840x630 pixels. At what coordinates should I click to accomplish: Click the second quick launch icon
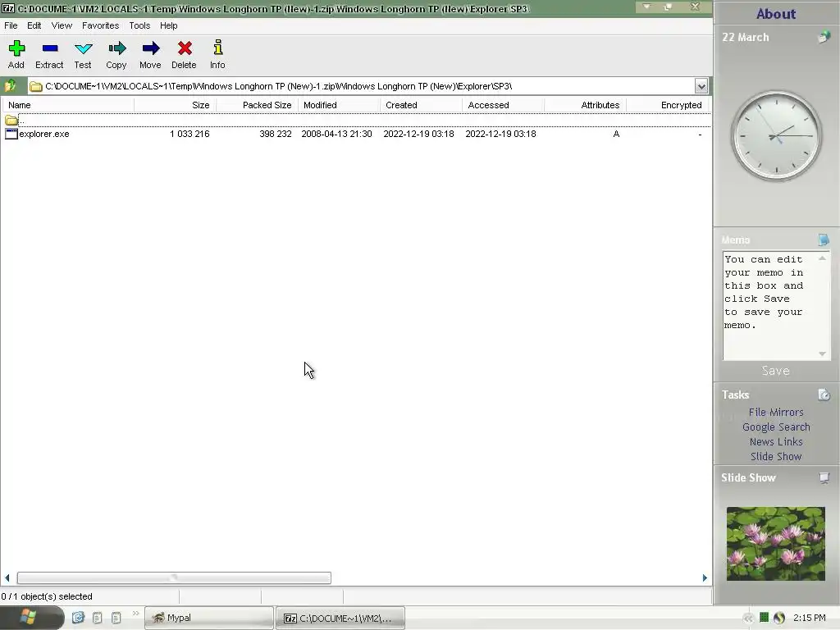(97, 618)
